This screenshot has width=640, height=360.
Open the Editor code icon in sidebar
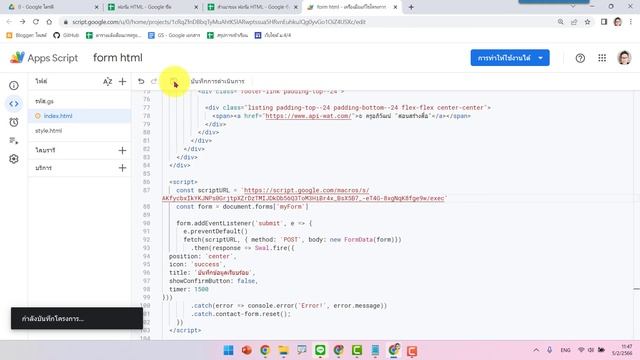pos(14,104)
